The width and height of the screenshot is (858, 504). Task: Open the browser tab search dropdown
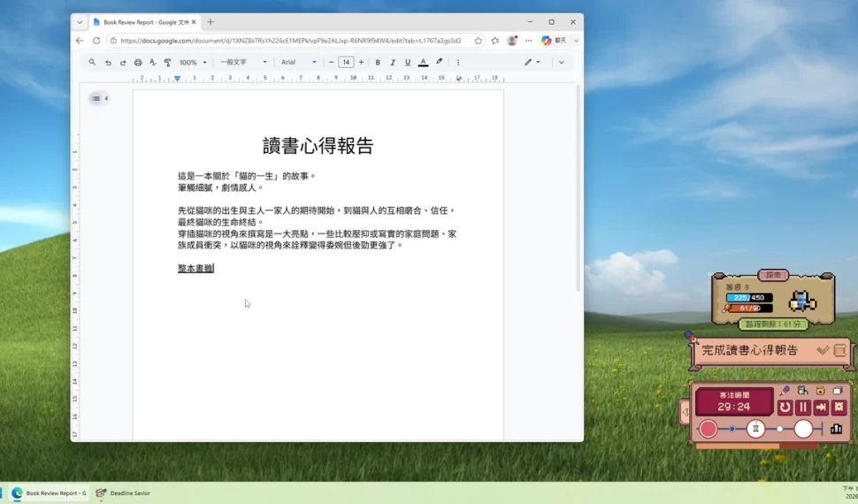(x=80, y=22)
